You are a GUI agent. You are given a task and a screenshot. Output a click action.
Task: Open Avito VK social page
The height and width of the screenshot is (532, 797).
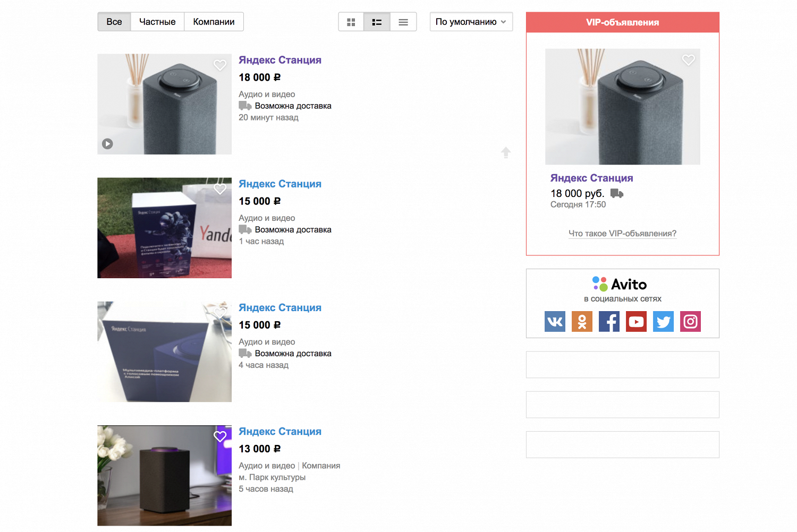click(555, 321)
